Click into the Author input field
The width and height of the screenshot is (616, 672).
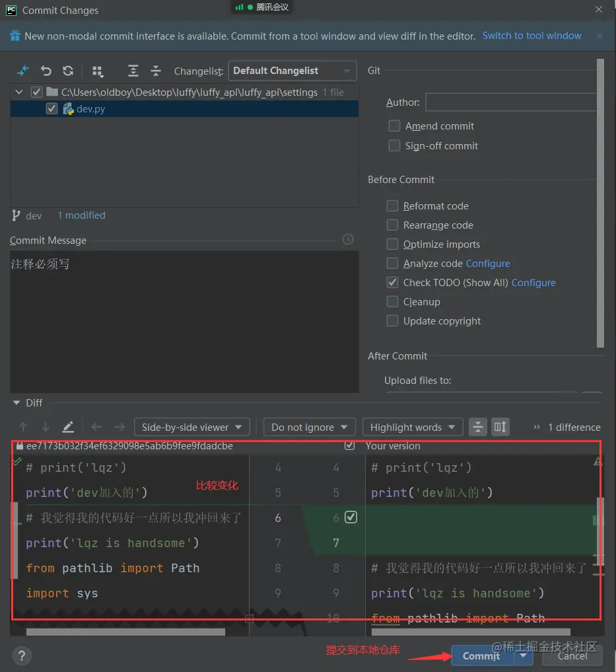510,102
